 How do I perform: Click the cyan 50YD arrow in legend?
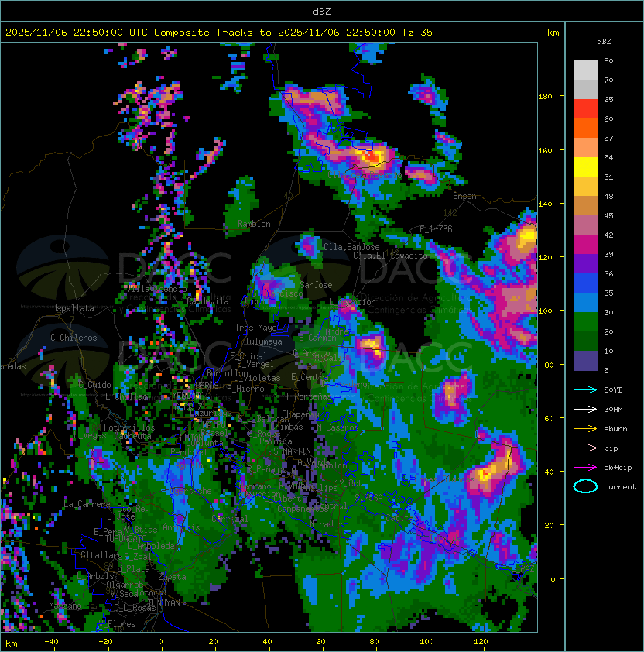click(x=585, y=390)
